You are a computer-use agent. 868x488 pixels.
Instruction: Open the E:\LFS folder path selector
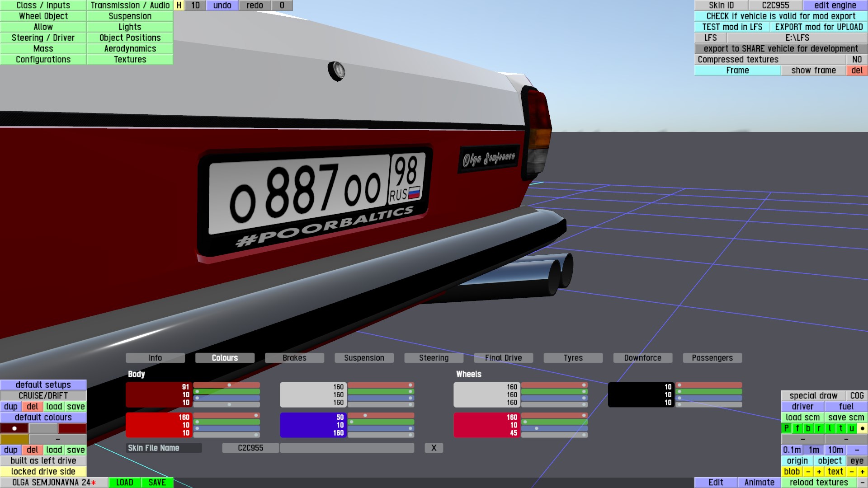tap(797, 38)
